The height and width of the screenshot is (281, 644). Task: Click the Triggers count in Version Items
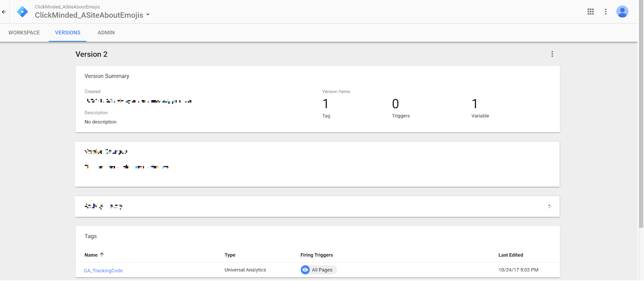point(396,105)
